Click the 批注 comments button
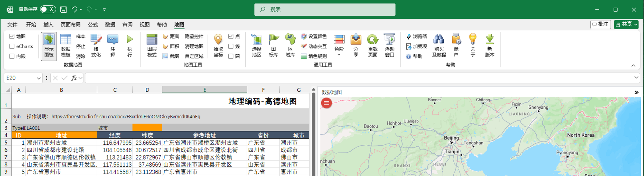The image size is (644, 176). pos(600,24)
